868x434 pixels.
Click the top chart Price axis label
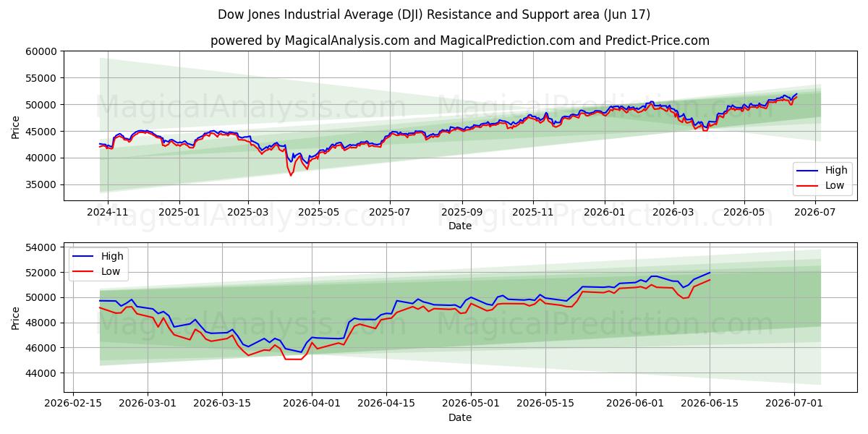click(16, 126)
